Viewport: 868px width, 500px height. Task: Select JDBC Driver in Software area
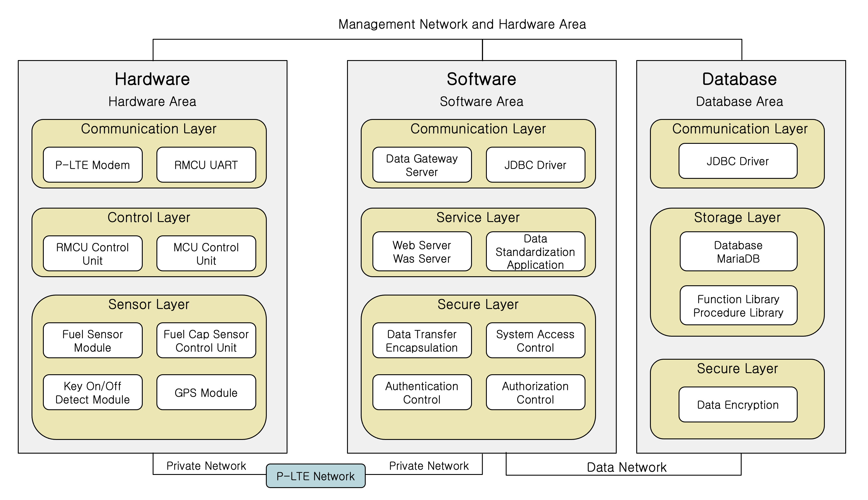tap(535, 165)
